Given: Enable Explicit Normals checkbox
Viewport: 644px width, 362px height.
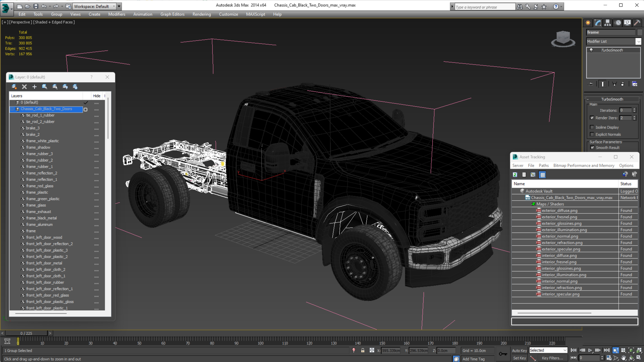Looking at the screenshot, I should coord(592,134).
